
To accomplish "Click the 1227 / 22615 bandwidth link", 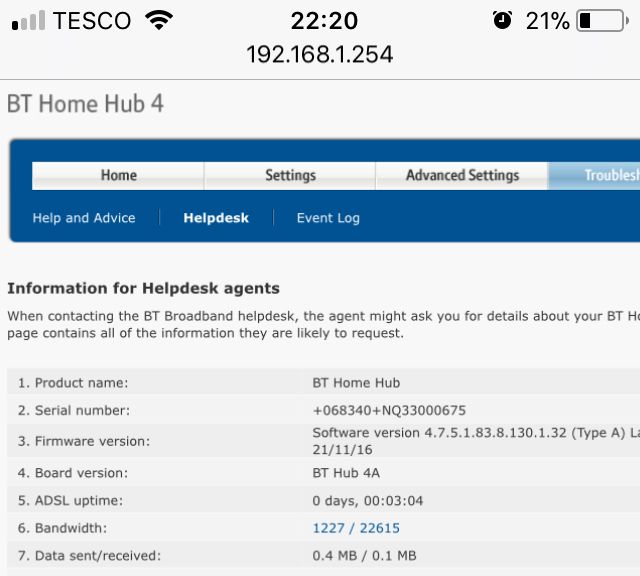I will pos(356,528).
